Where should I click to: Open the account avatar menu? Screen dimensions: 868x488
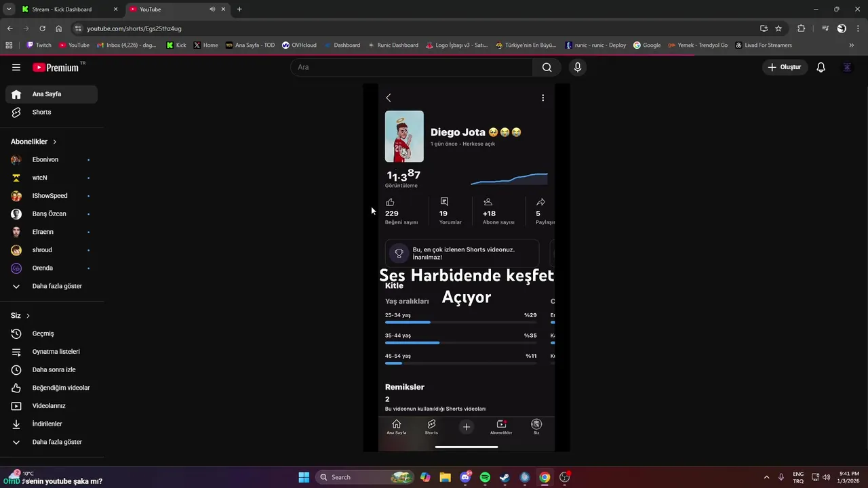point(847,67)
